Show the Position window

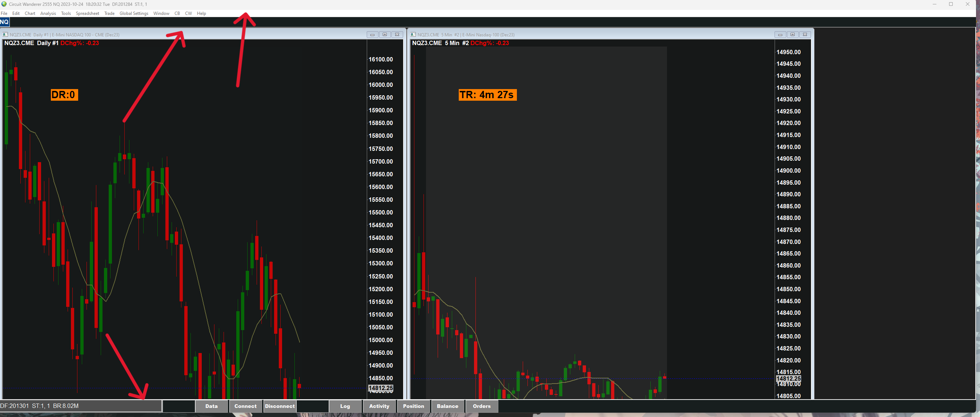pos(413,406)
